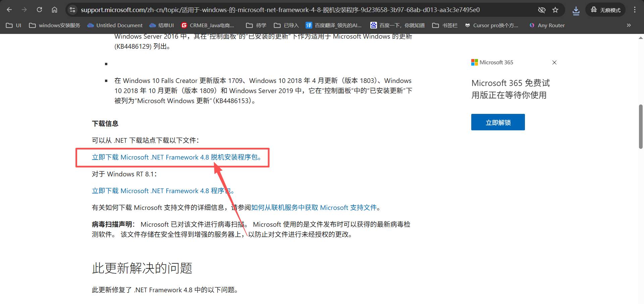Open the 待学 bookmark folder
Screen dimensions: 644x304
pyautogui.click(x=256, y=25)
